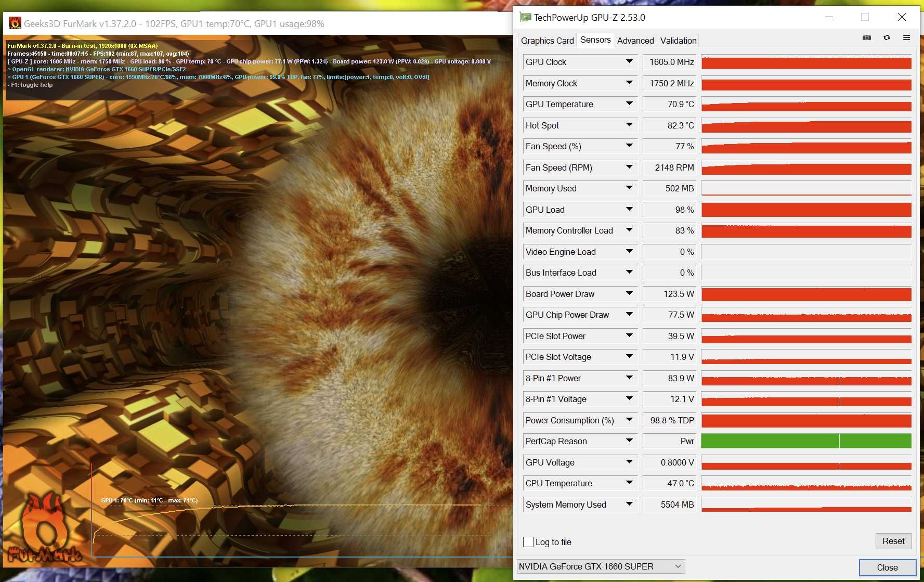Close the GPU-Z window with X
The width and height of the screenshot is (924, 582).
tap(902, 17)
